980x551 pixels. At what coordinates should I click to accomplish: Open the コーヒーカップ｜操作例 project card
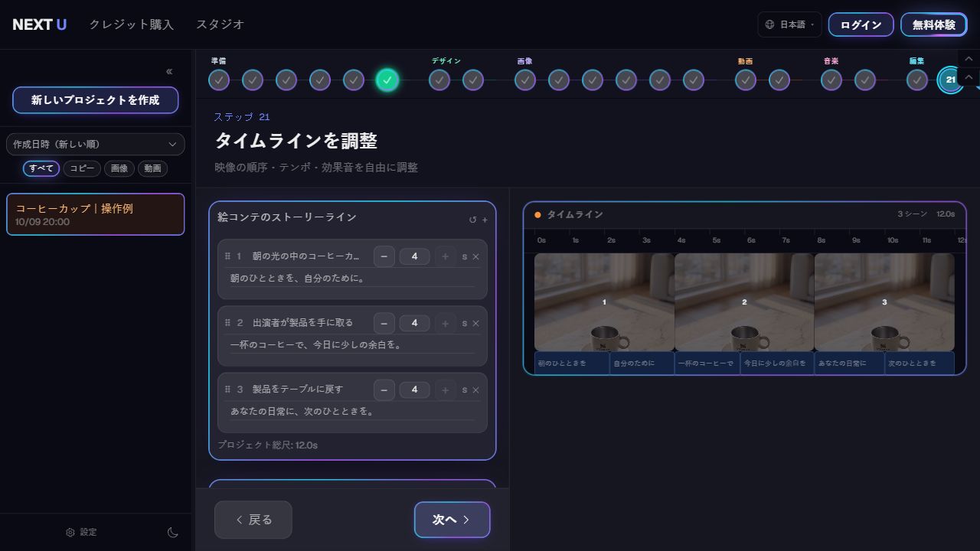tap(96, 214)
